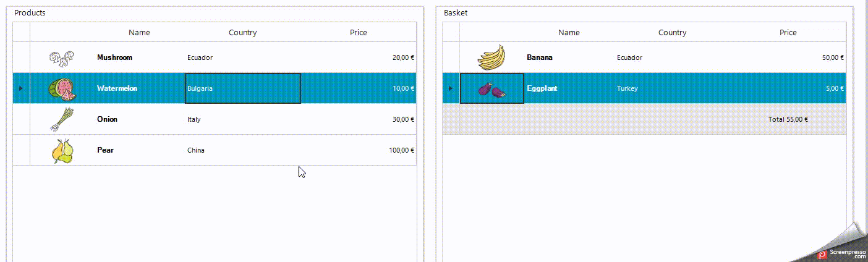
Task: Click the Pear product image
Action: 62,151
